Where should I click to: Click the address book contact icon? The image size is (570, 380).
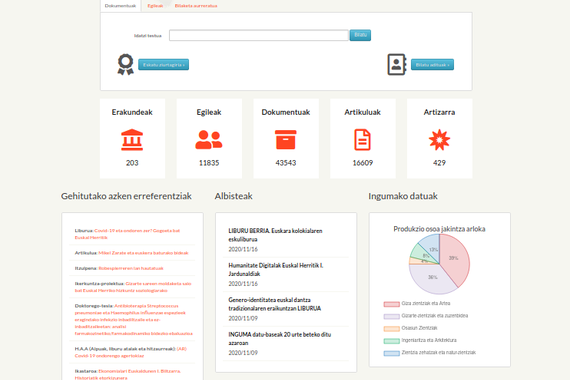(x=397, y=64)
